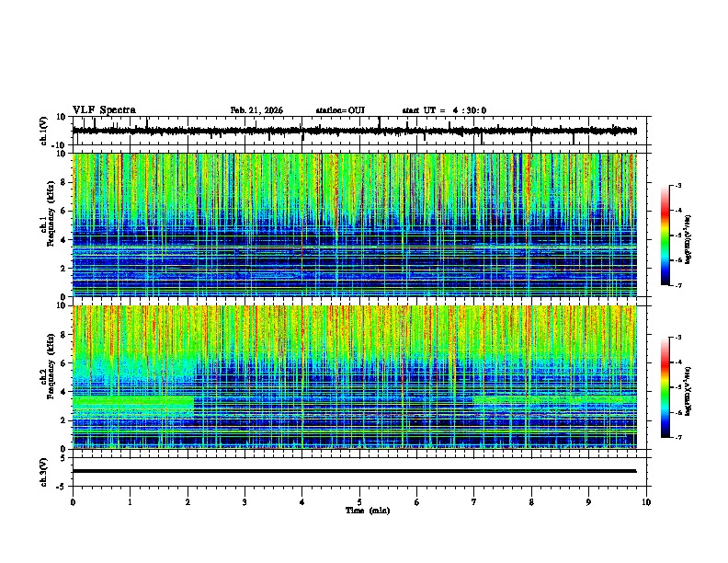Click inside the ch.1 spectrogram panel
Viewport: 728px width, 563px height.
coord(355,224)
